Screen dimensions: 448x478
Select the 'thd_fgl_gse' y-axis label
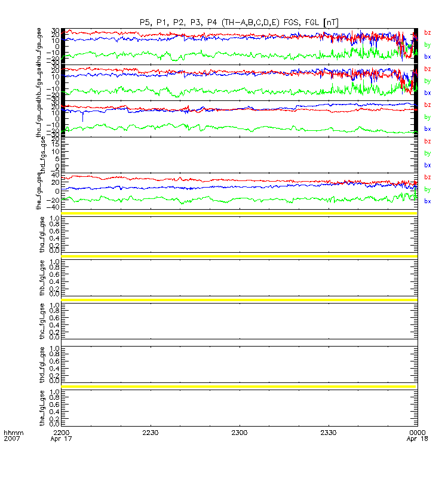(x=42, y=364)
